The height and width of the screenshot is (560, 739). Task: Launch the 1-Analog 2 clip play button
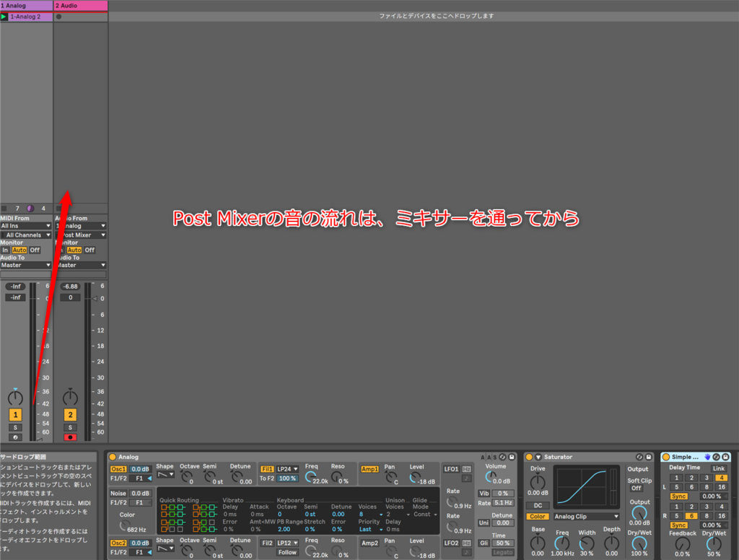[4, 17]
